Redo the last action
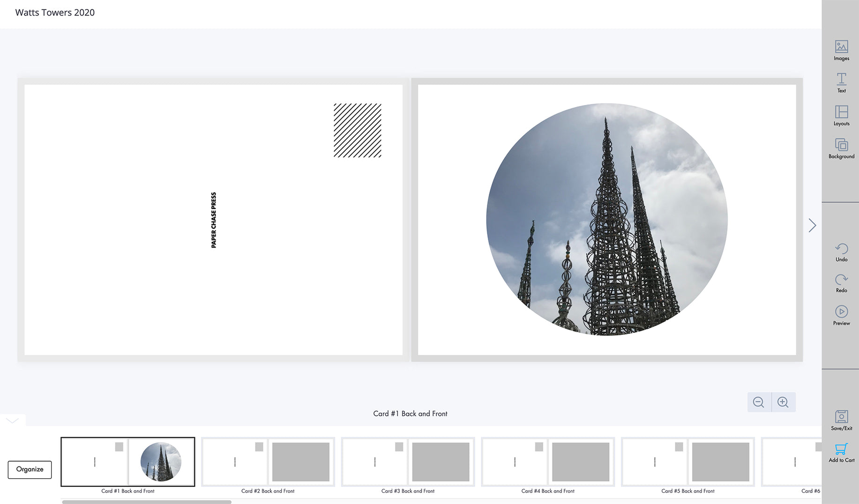Image resolution: width=859 pixels, height=504 pixels. tap(841, 283)
